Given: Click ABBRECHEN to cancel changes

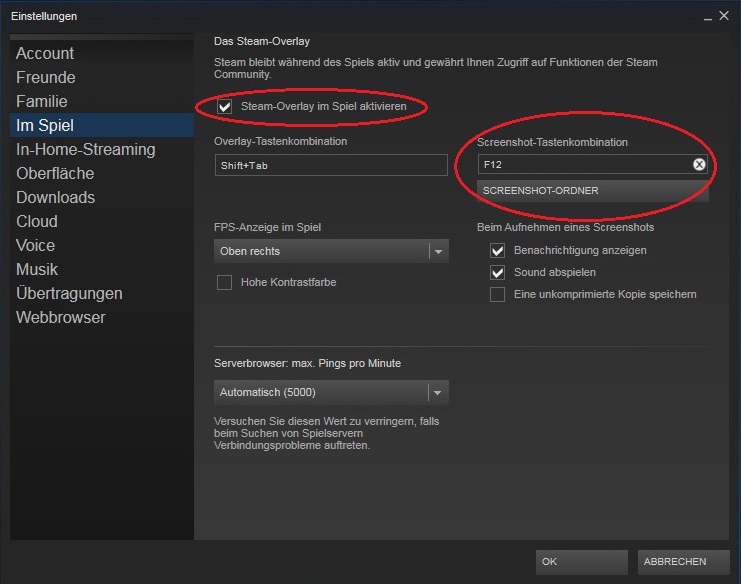Looking at the screenshot, I should click(x=683, y=562).
